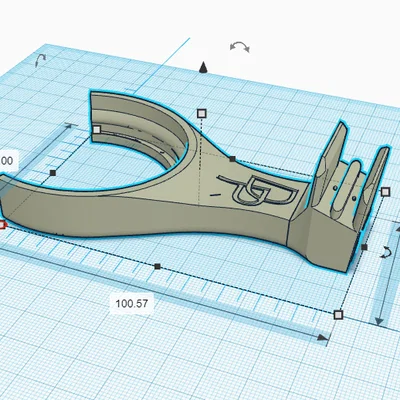Select white corner handle next to upright prongs
This screenshot has width=400, height=400.
pyautogui.click(x=385, y=192)
